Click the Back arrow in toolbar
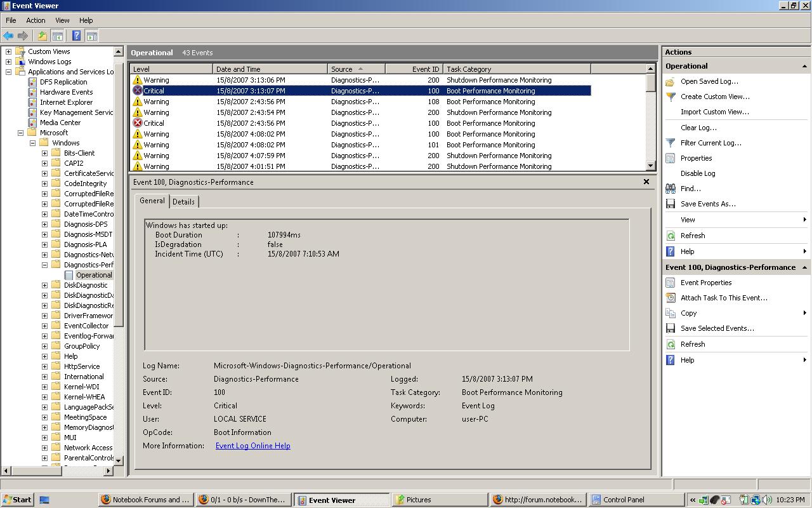Viewport: 812px width, 508px height. [8, 36]
